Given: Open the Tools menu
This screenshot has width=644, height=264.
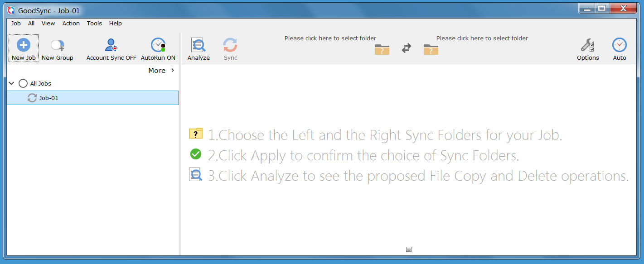Looking at the screenshot, I should 94,23.
